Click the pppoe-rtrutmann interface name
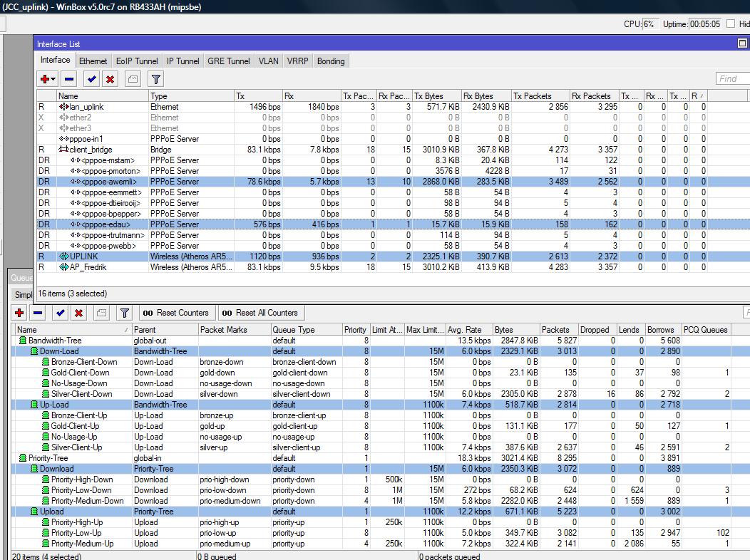 point(113,235)
